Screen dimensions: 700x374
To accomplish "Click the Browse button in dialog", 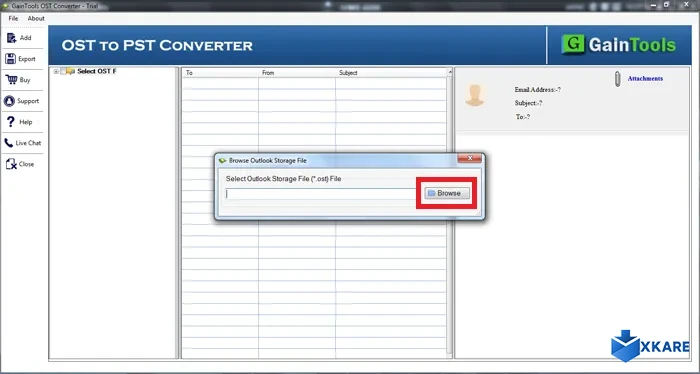I will (x=447, y=193).
